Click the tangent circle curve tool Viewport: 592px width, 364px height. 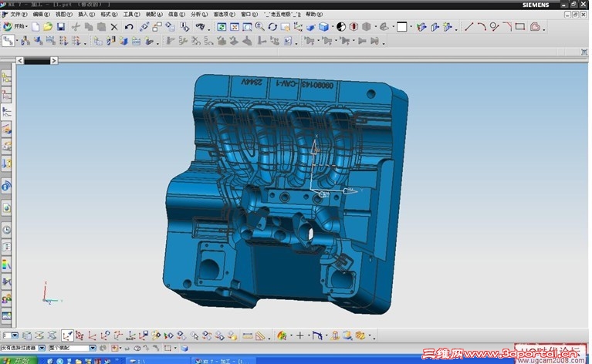tap(494, 27)
